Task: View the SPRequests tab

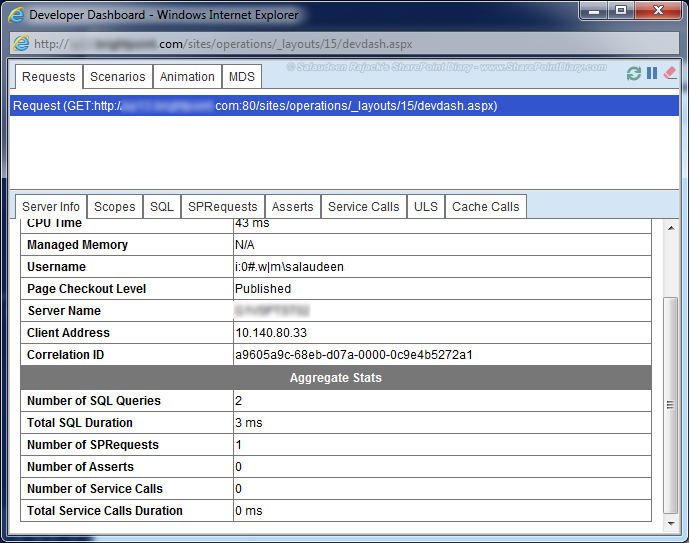Action: tap(223, 206)
